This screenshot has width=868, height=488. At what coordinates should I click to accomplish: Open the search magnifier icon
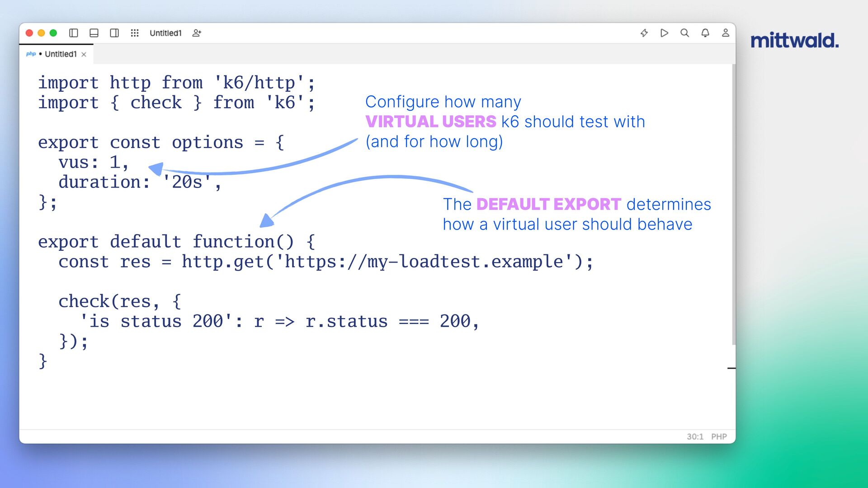685,33
